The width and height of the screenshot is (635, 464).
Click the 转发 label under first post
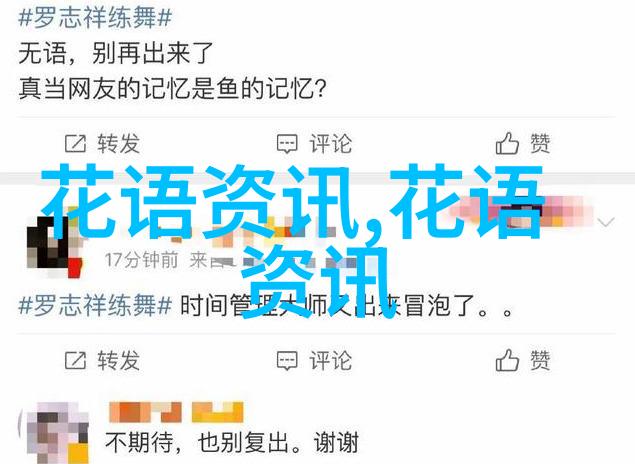[x=118, y=144]
